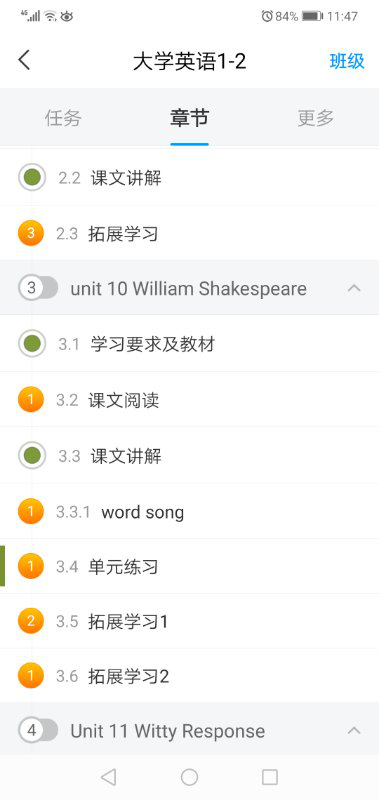379x800 pixels.
Task: Tap Android home circle button
Action: point(189,777)
